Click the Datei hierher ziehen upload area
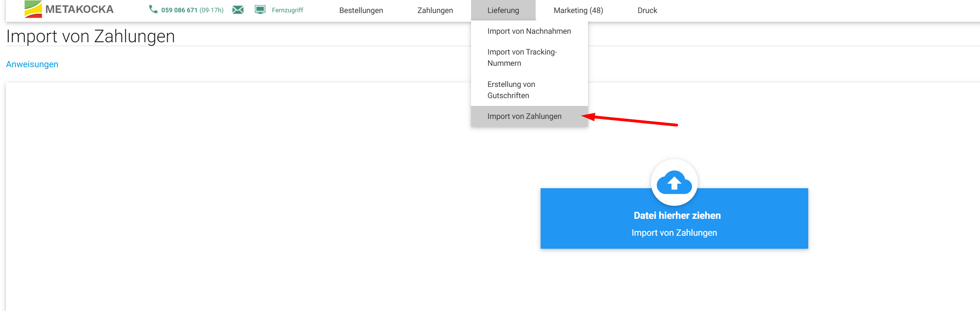The height and width of the screenshot is (311, 980). click(674, 218)
